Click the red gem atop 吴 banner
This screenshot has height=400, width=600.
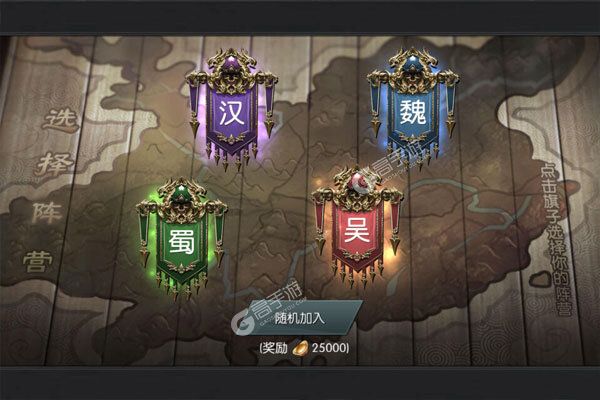coord(357,181)
